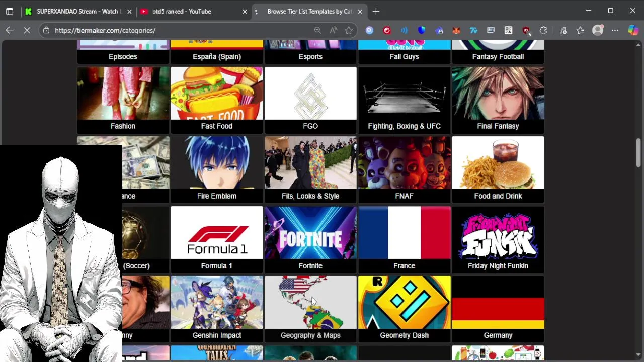Activate Read Aloud icon in address bar

point(333,30)
